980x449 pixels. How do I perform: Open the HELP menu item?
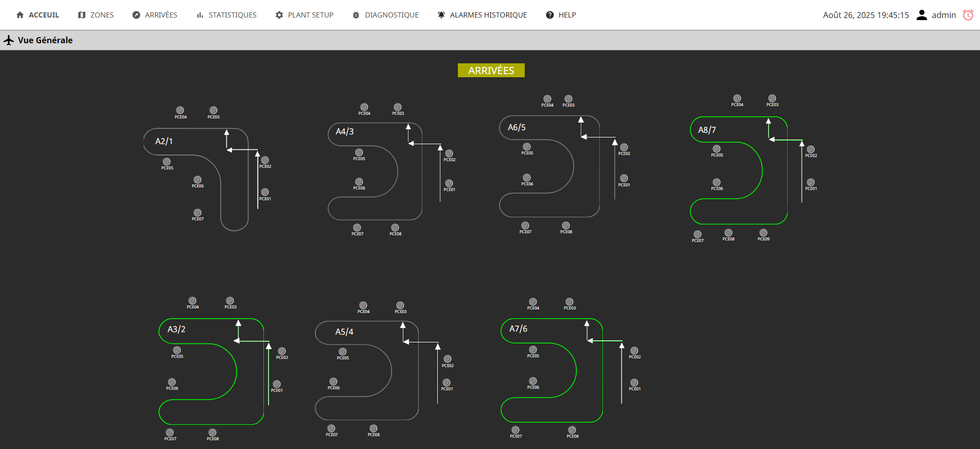coord(561,15)
